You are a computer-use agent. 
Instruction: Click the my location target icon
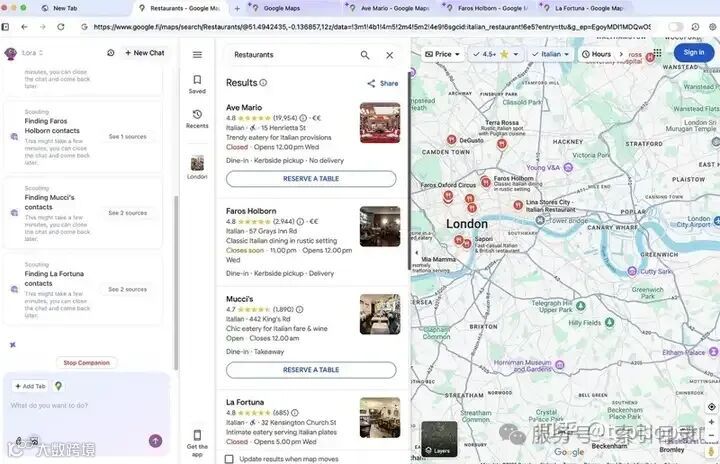point(711,407)
